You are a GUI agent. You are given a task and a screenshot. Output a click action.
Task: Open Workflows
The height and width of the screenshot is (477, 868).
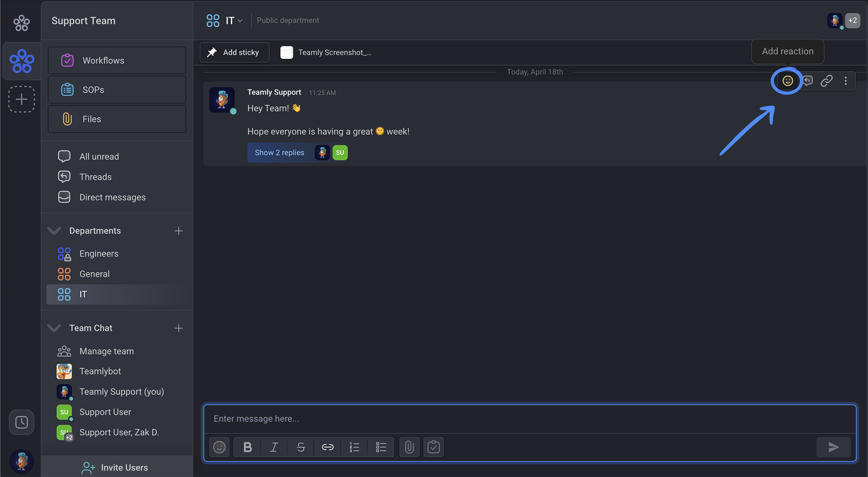point(117,60)
